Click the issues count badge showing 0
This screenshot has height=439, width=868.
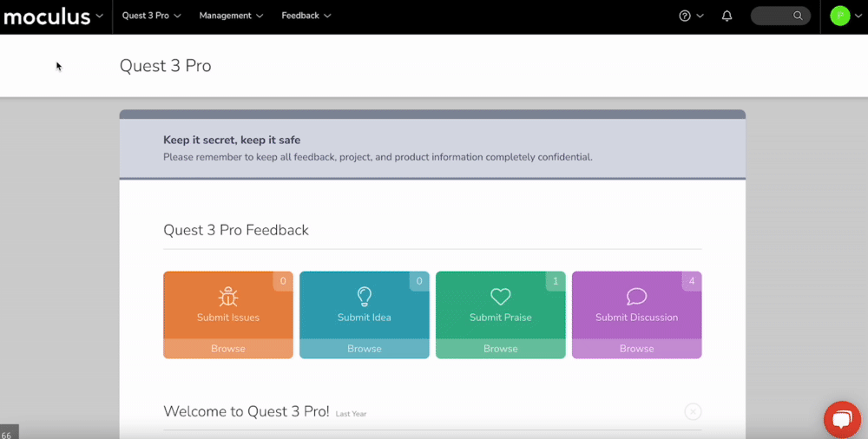click(283, 281)
